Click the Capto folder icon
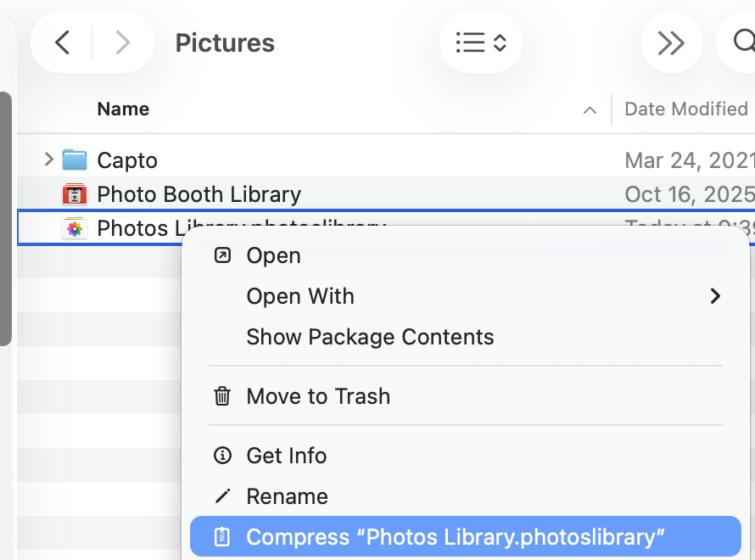Image resolution: width=755 pixels, height=560 pixels. pyautogui.click(x=75, y=160)
